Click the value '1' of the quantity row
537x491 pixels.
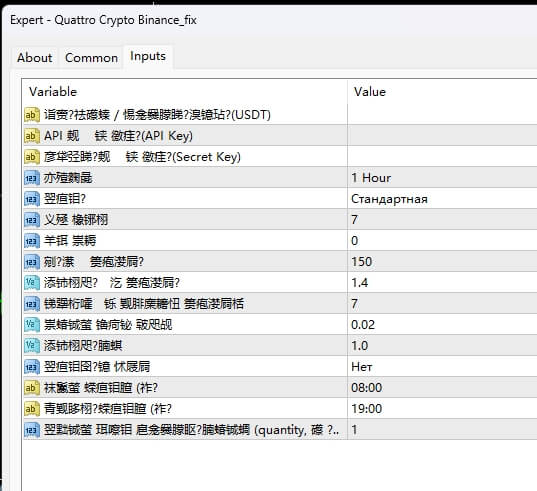[354, 430]
